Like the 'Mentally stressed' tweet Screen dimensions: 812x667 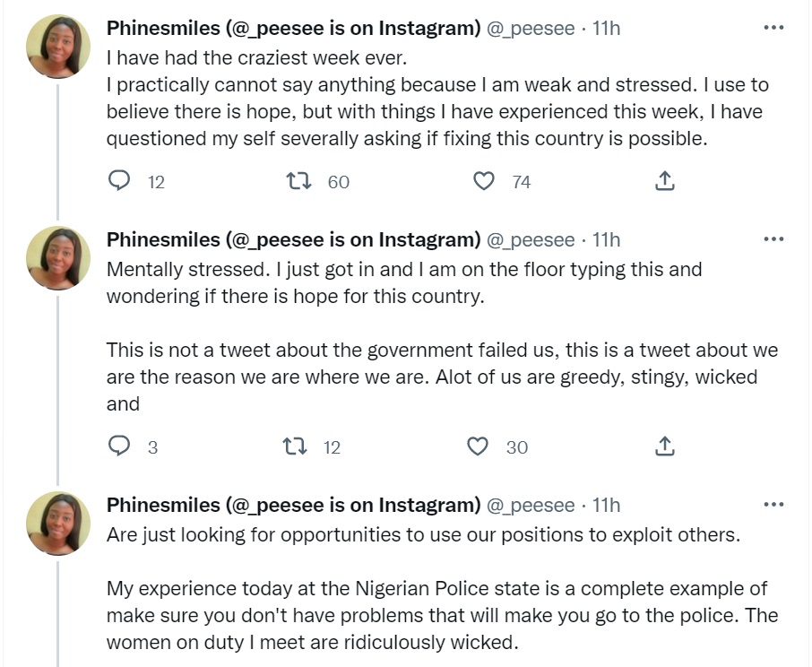tap(479, 446)
